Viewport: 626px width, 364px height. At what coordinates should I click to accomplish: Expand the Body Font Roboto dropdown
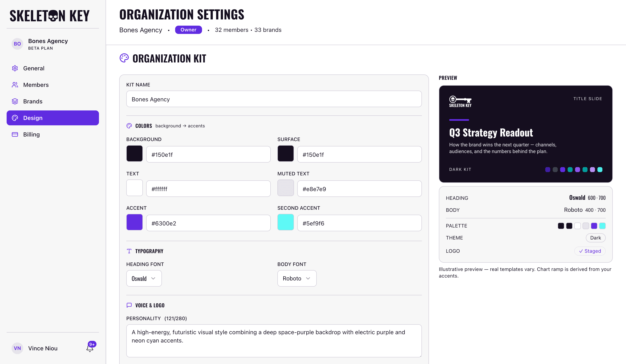point(297,278)
